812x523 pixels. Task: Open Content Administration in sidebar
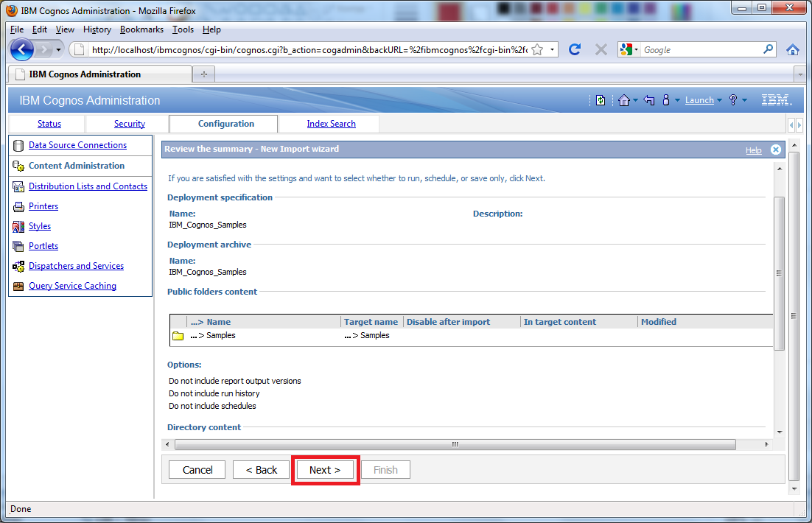77,166
